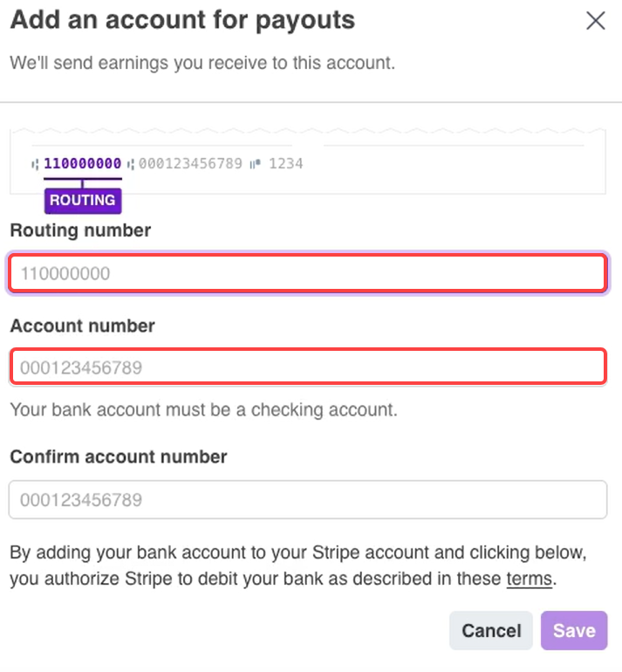Image resolution: width=622 pixels, height=672 pixels.
Task: Click the checking account requirement note
Action: 203,409
